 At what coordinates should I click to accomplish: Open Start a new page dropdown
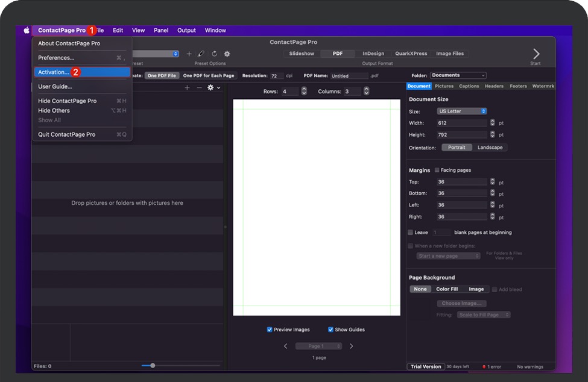point(448,256)
